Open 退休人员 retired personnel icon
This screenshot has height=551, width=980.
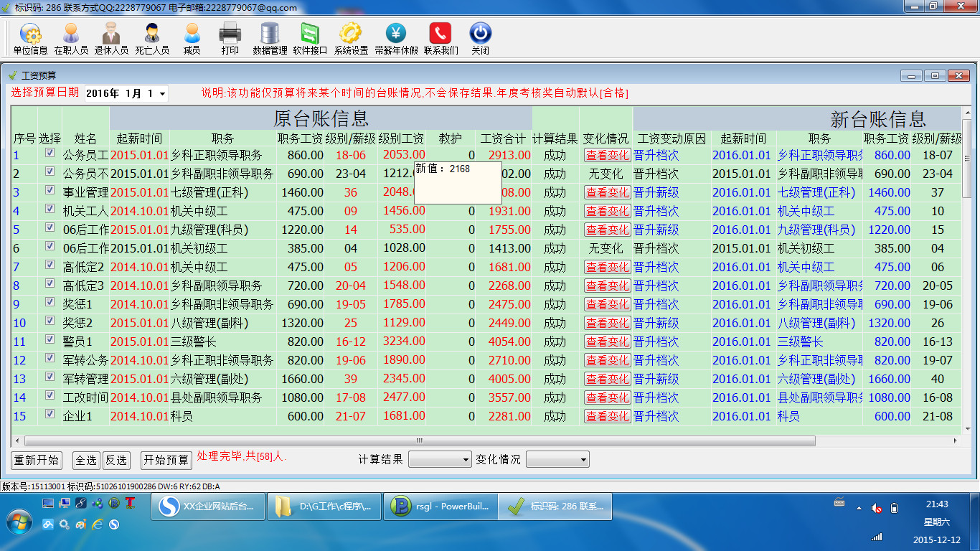111,39
